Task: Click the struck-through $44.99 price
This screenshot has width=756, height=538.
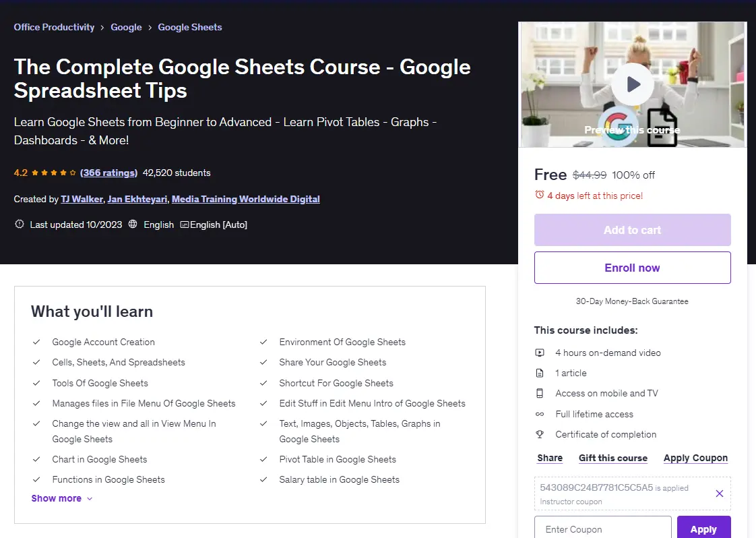Action: pyautogui.click(x=590, y=175)
